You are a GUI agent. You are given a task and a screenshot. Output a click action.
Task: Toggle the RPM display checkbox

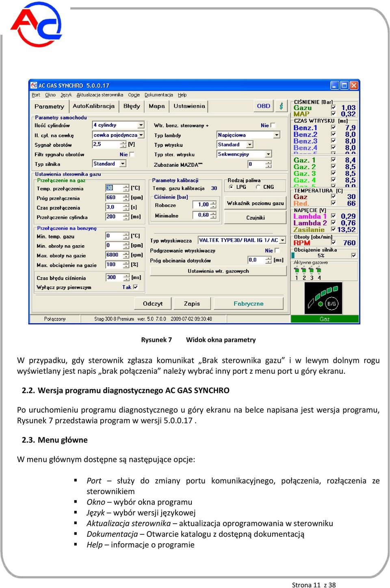pyautogui.click(x=334, y=243)
